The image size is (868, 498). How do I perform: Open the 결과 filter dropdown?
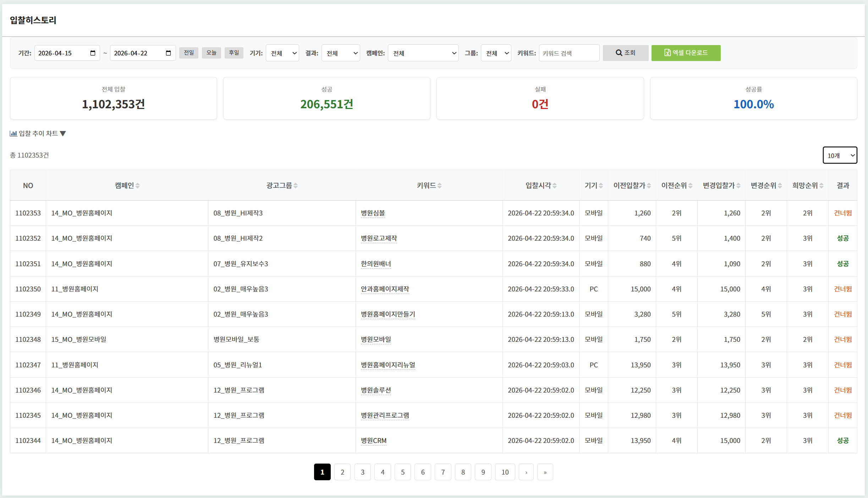pyautogui.click(x=341, y=53)
